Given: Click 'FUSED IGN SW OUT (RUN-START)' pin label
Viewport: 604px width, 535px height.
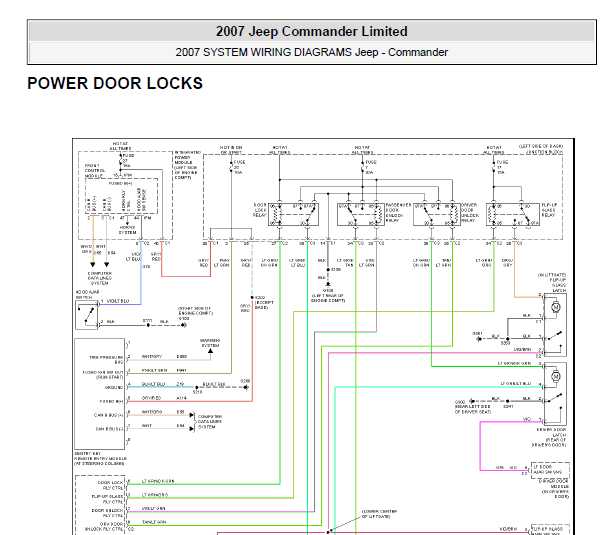Looking at the screenshot, I should [x=103, y=374].
